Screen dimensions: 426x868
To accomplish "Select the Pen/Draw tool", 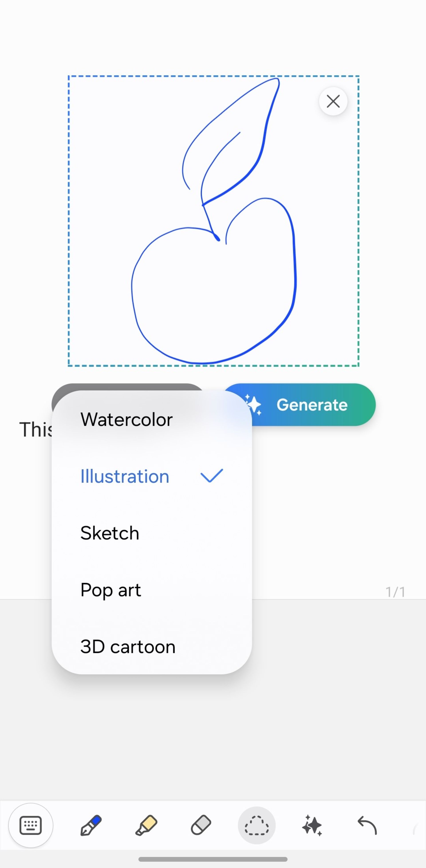I will [x=90, y=825].
